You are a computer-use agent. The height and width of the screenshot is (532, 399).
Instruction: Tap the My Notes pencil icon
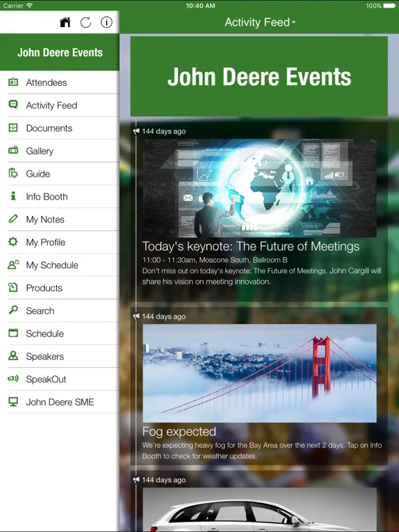(x=13, y=219)
